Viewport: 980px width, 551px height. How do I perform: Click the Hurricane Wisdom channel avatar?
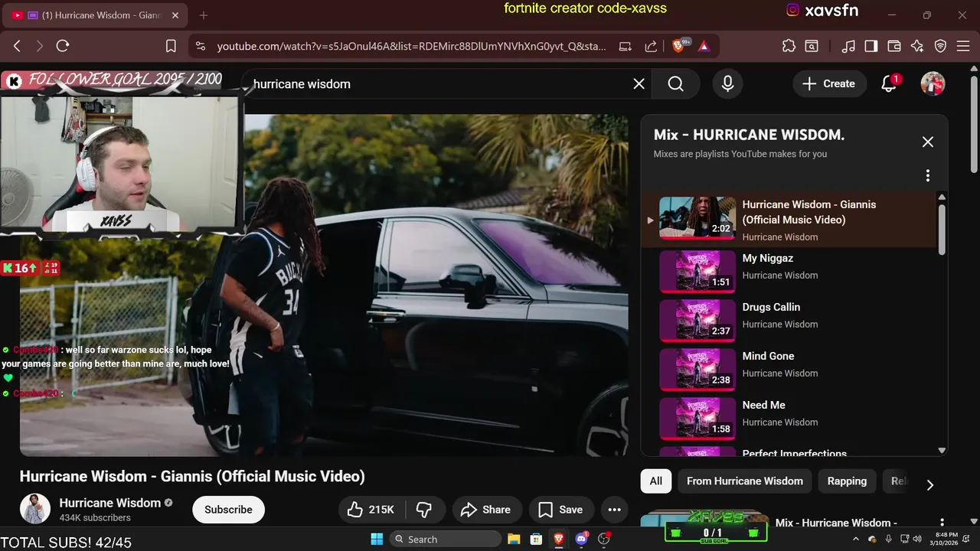(x=35, y=510)
